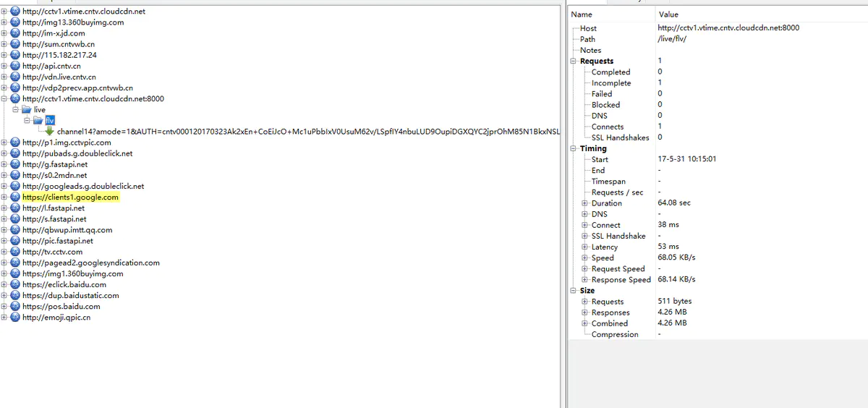This screenshot has width=868, height=408.
Task: Collapse the Timing section in details
Action: tap(574, 148)
